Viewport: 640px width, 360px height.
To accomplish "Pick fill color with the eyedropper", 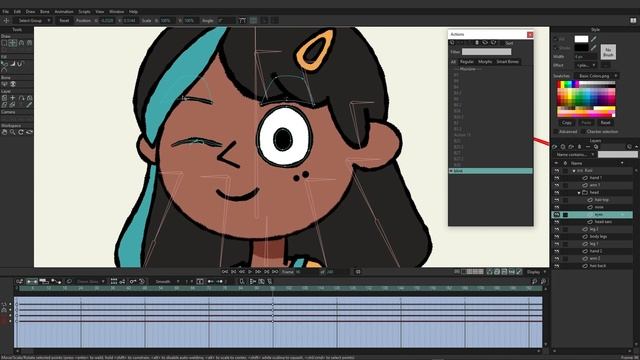I will pos(594,39).
